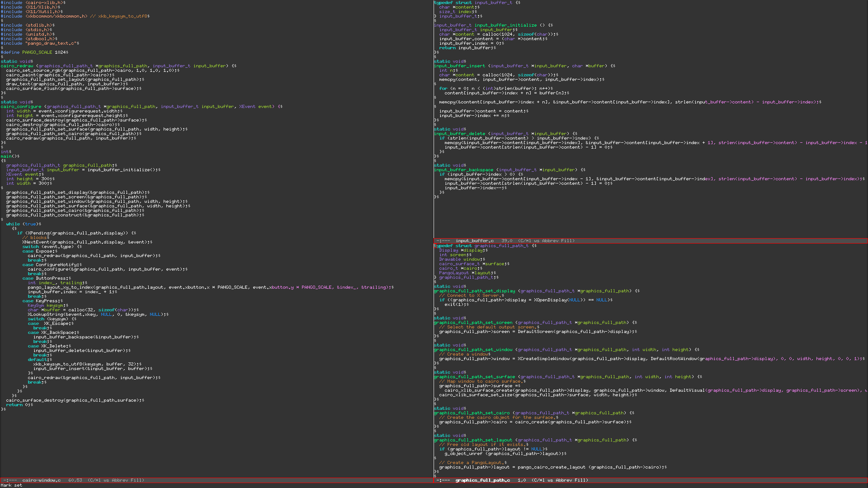Viewport: 868px width, 488px height.
Task: Click the cairo_surface_flush call line
Action: (x=74, y=89)
